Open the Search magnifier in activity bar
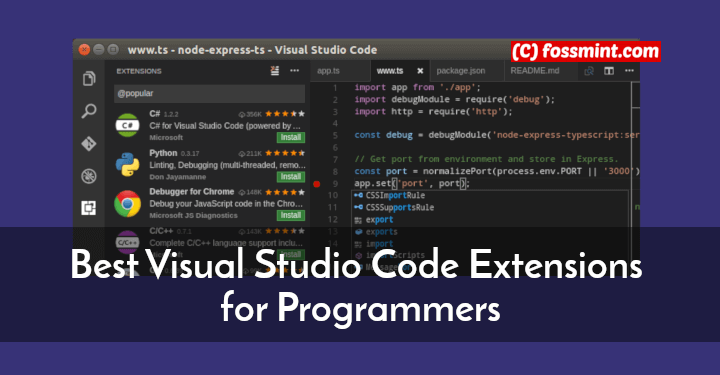 (89, 111)
